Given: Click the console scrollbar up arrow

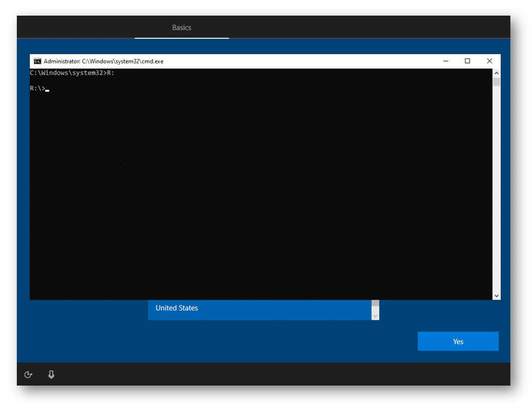Looking at the screenshot, I should coord(497,73).
